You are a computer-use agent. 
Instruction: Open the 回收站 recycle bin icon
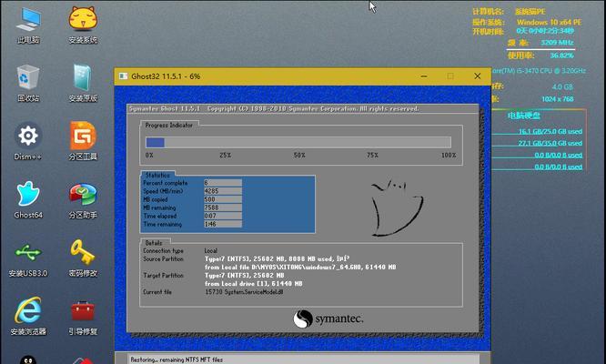(28, 83)
